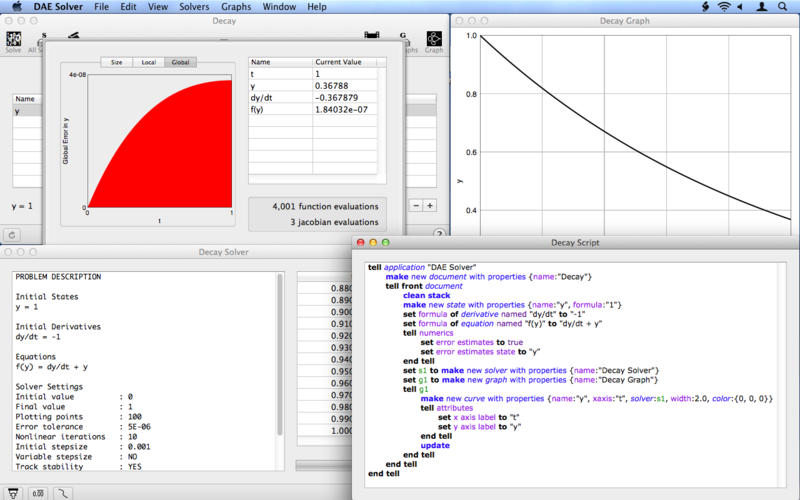The image size is (800, 500).
Task: Open the Graphs menu
Action: point(236,7)
